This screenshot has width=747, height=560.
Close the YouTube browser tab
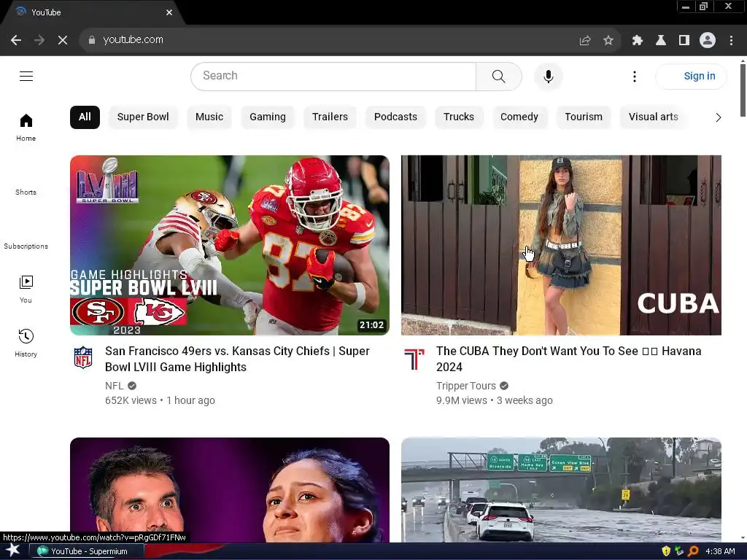(169, 12)
